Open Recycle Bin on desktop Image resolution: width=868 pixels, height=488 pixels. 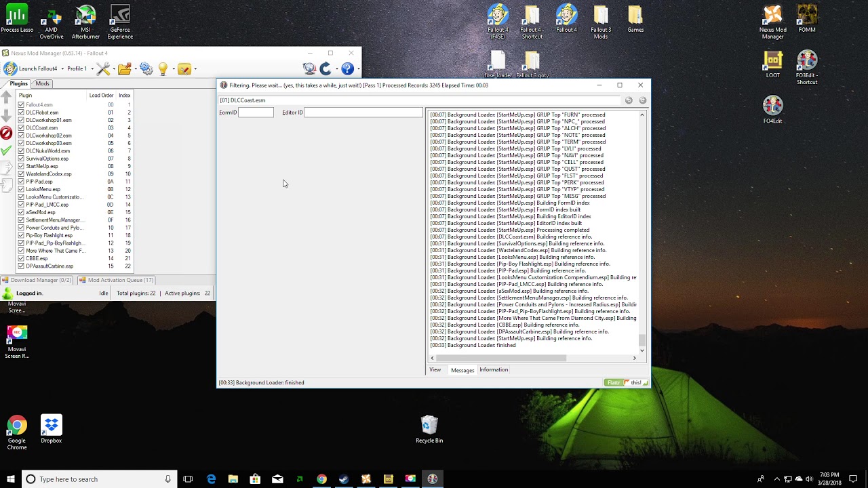pyautogui.click(x=429, y=430)
